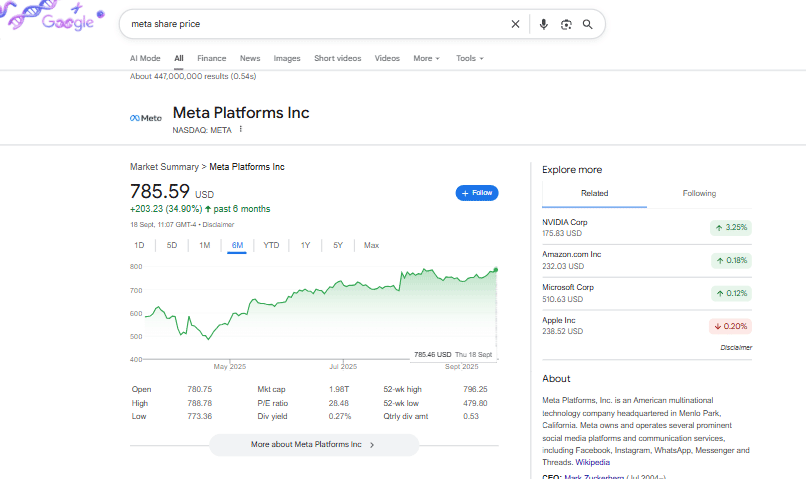Open Google Lens image search icon
This screenshot has width=806, height=479.
pyautogui.click(x=566, y=24)
